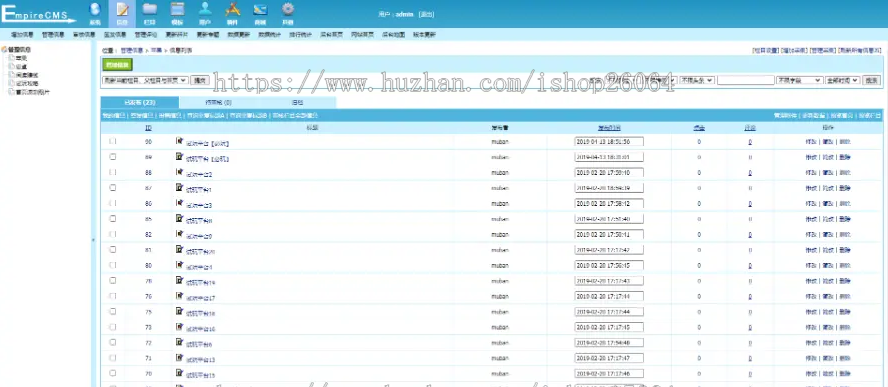Open the Shop card icon in header
Viewport: 888px width, 387px height.
click(260, 10)
